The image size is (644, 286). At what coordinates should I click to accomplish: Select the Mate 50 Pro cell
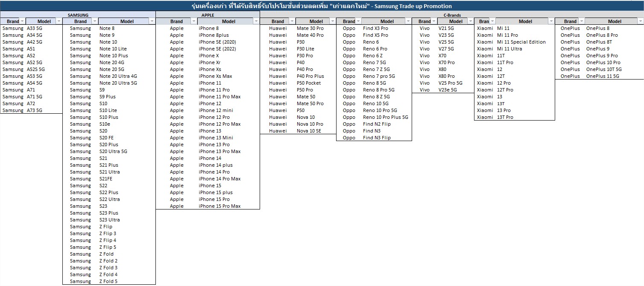(x=316, y=103)
